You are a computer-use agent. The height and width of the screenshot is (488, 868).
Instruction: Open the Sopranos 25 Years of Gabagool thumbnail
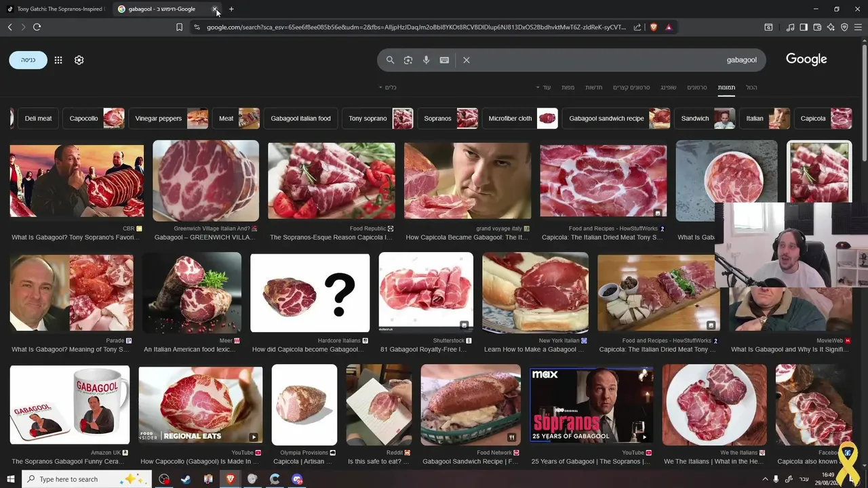591,405
